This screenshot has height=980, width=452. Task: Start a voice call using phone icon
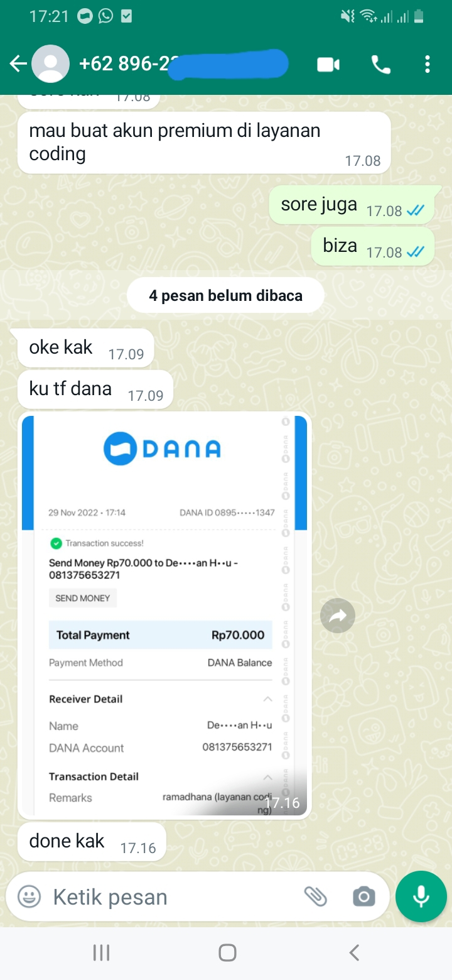pos(381,64)
